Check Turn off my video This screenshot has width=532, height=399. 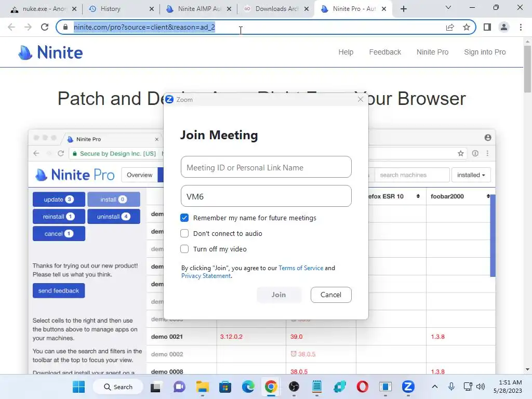184,249
